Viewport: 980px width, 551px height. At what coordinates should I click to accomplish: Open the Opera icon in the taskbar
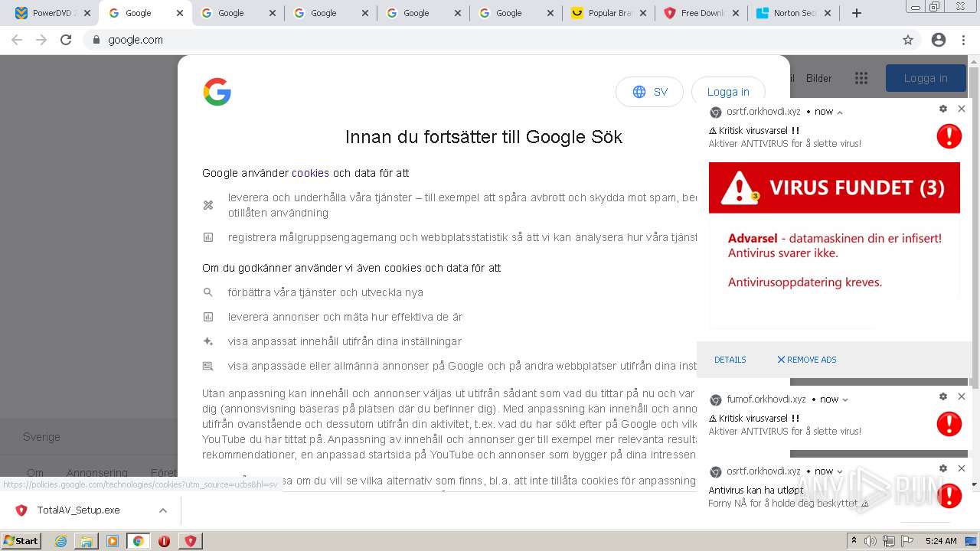click(x=164, y=541)
